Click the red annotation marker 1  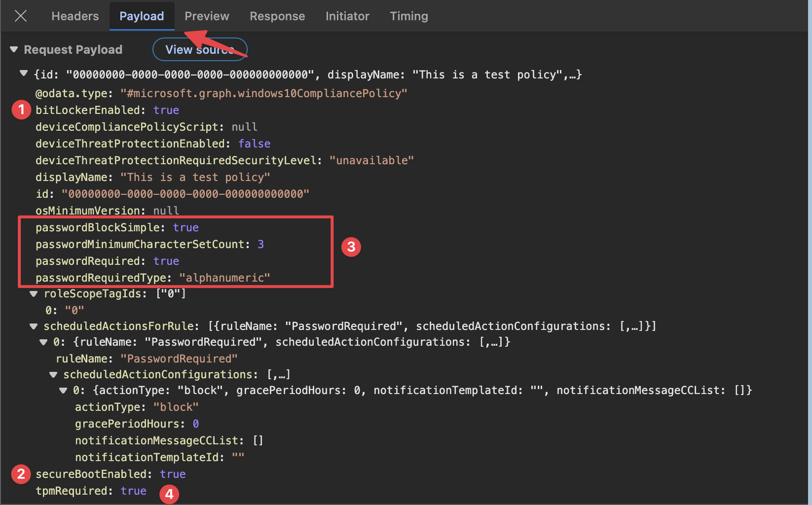click(21, 110)
